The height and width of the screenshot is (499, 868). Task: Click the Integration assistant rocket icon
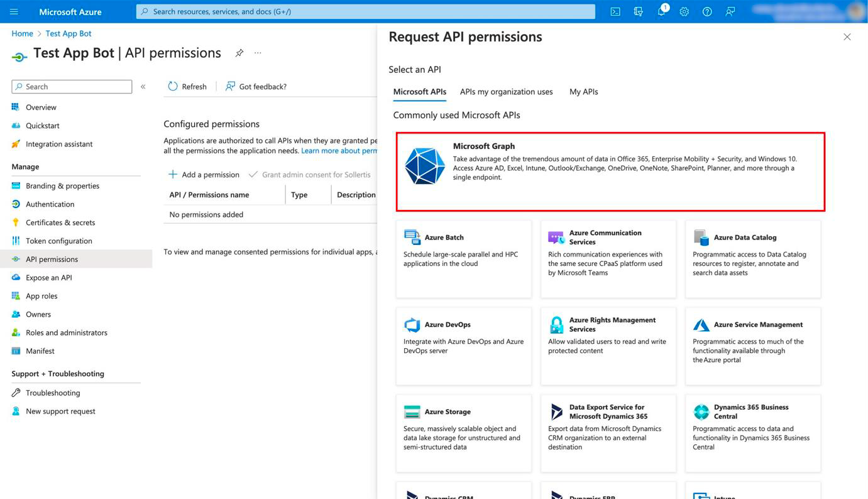(x=16, y=144)
